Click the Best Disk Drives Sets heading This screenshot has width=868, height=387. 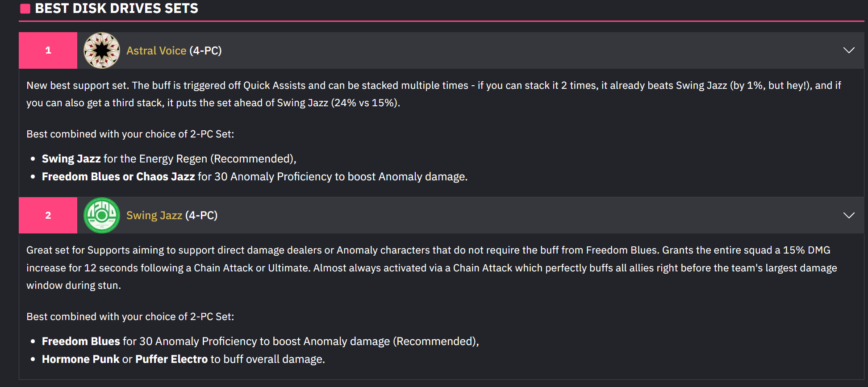coord(117,8)
